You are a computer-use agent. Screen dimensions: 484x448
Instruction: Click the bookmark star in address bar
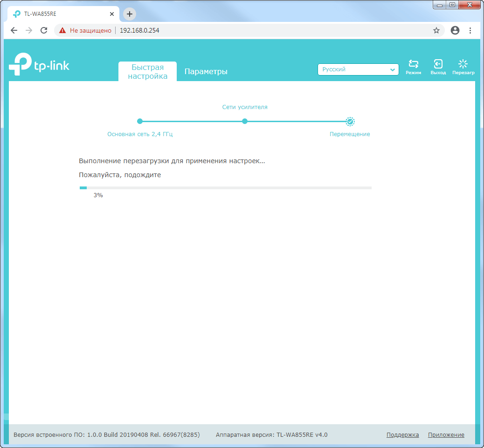pyautogui.click(x=436, y=30)
